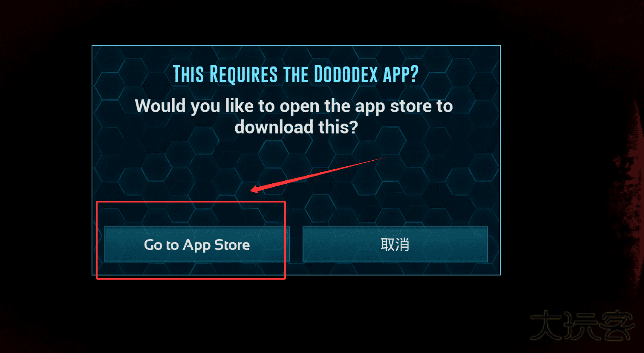This screenshot has height=353, width=644.
Task: Click the word 'App' on the left button
Action: click(196, 246)
